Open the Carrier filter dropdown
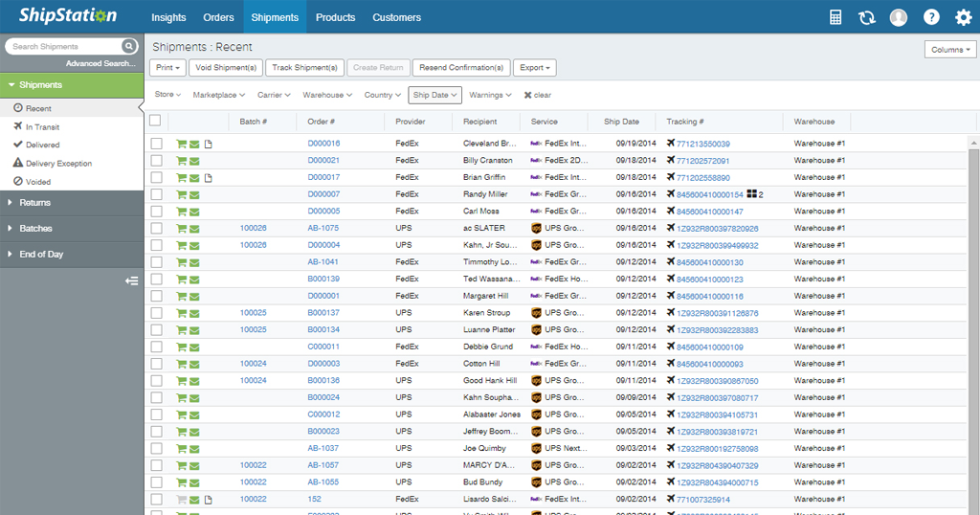The image size is (980, 515). pyautogui.click(x=274, y=95)
